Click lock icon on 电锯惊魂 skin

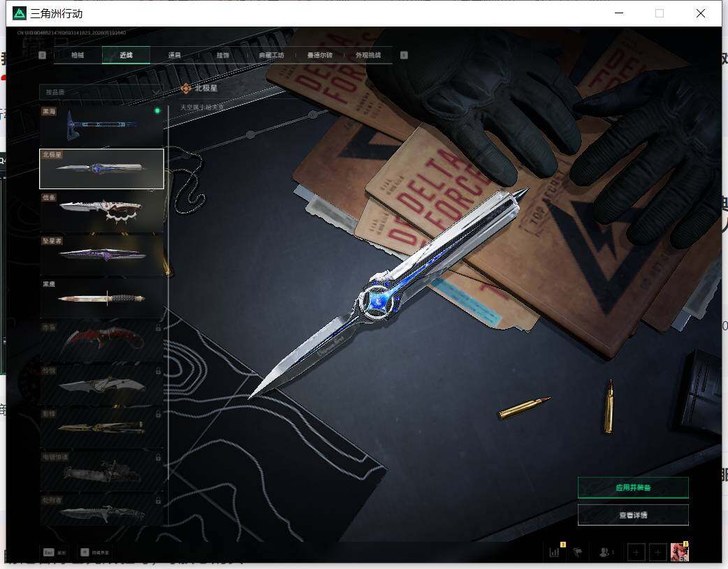tap(159, 457)
